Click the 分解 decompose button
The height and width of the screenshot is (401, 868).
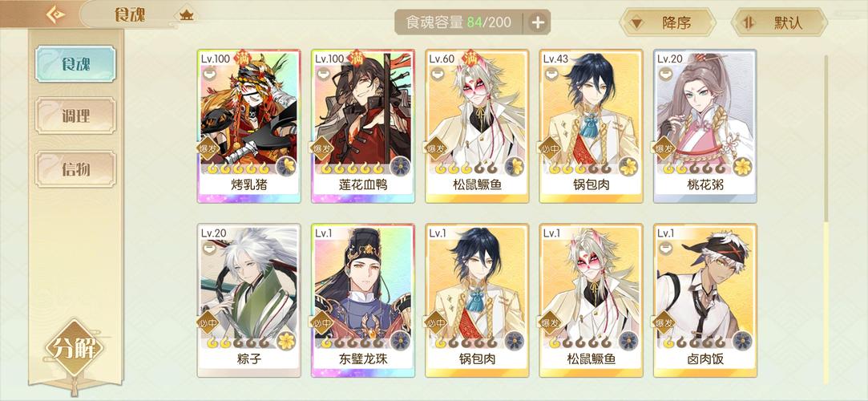pos(74,349)
